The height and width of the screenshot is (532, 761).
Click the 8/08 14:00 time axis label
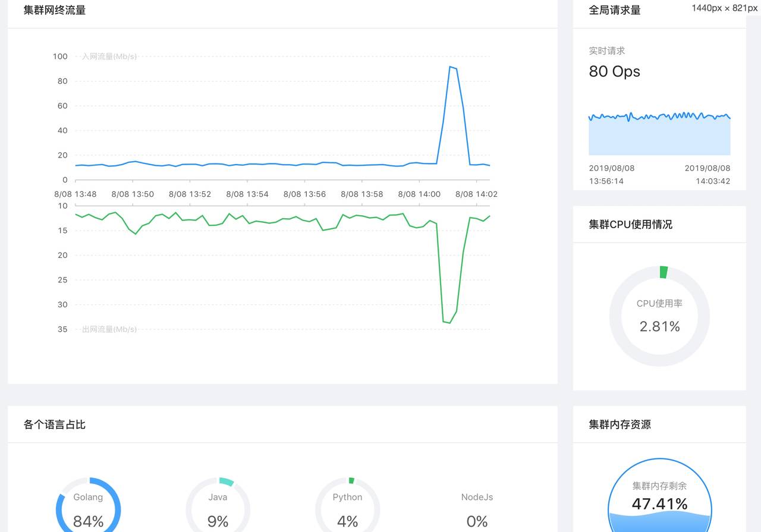pos(419,194)
